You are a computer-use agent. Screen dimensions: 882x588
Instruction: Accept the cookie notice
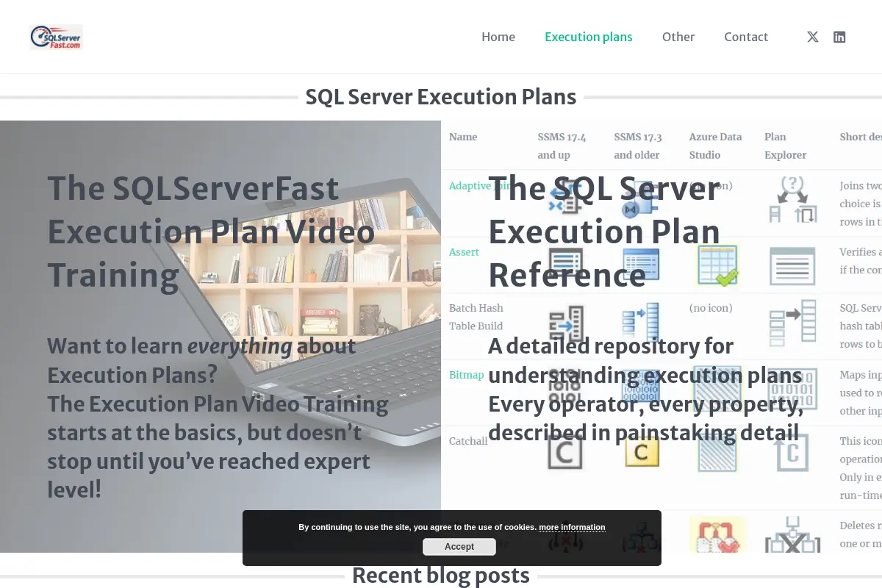pos(459,547)
